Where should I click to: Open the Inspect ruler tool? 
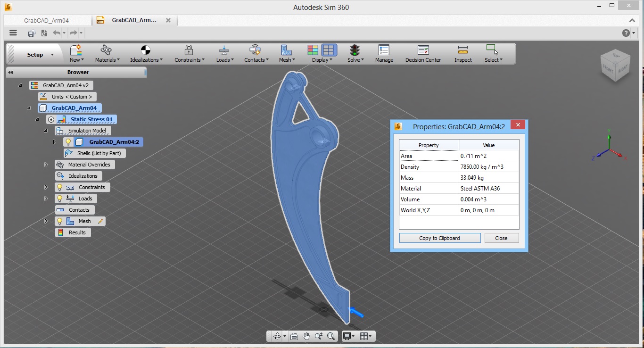pyautogui.click(x=463, y=54)
